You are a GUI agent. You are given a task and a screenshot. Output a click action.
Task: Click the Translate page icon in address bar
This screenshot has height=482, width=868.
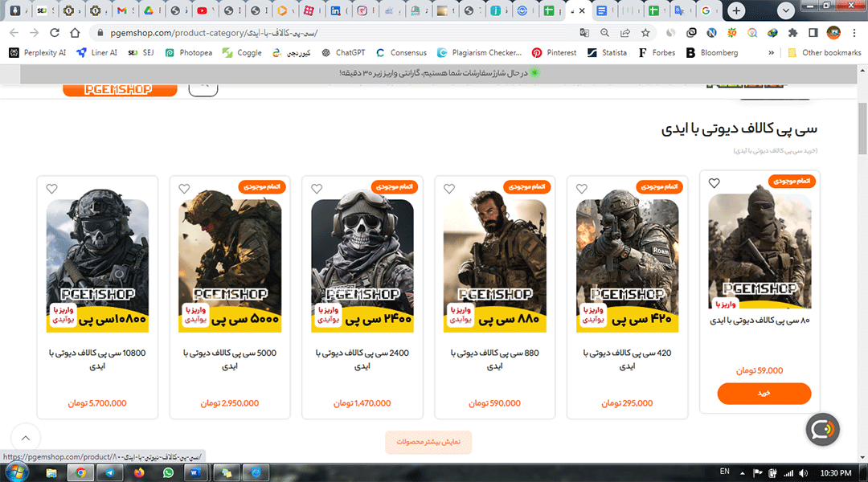pos(584,33)
